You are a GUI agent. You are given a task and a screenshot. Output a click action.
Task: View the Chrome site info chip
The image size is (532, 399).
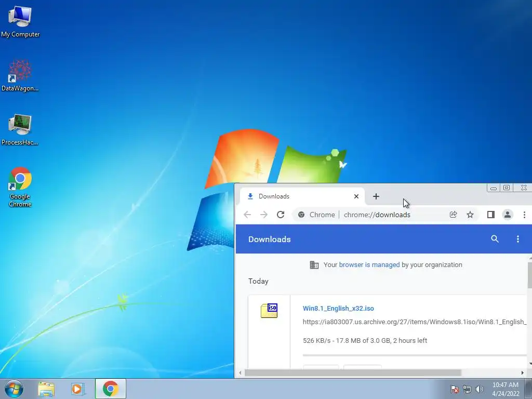point(316,215)
